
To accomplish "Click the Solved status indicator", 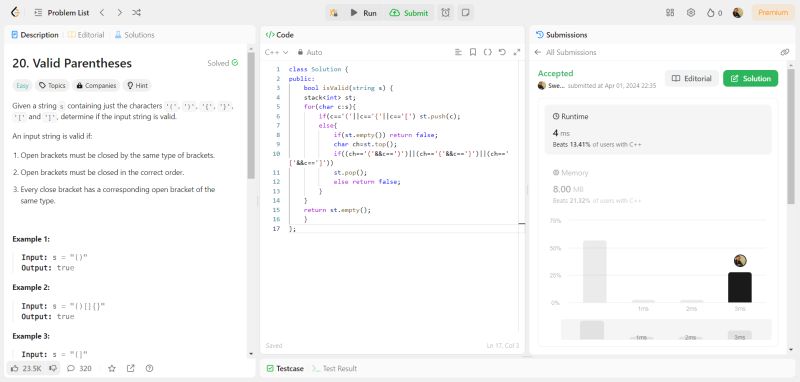I will 222,63.
